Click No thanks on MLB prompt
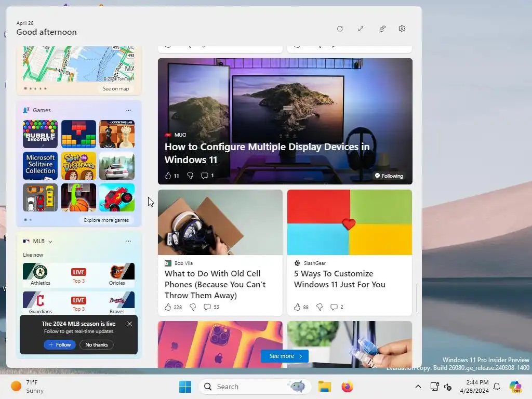The width and height of the screenshot is (532, 399). pos(97,345)
